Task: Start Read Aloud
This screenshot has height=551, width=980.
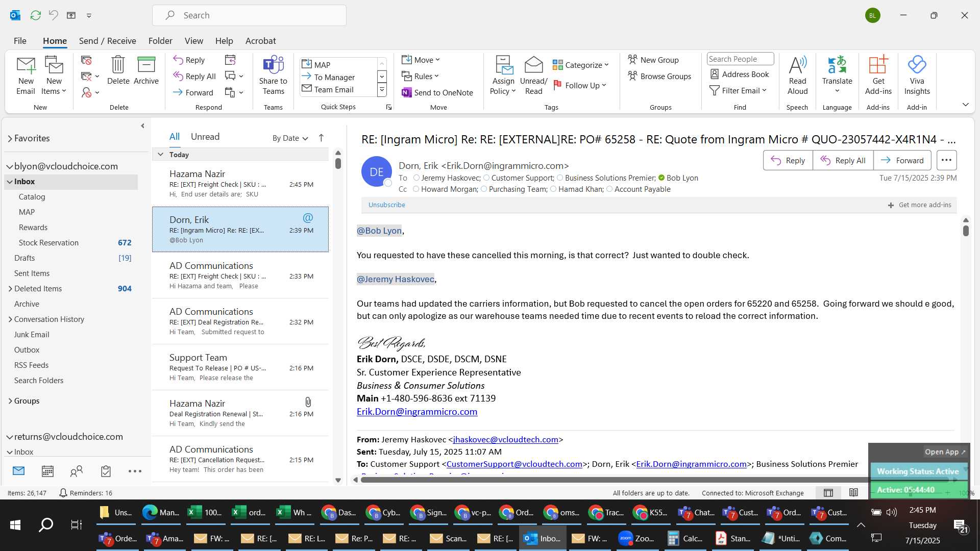Action: click(x=797, y=76)
